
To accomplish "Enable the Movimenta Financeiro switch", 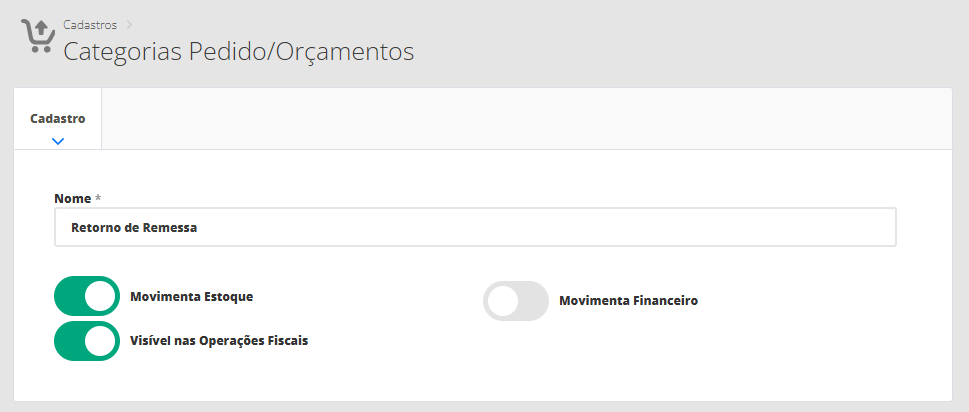I will coord(515,301).
